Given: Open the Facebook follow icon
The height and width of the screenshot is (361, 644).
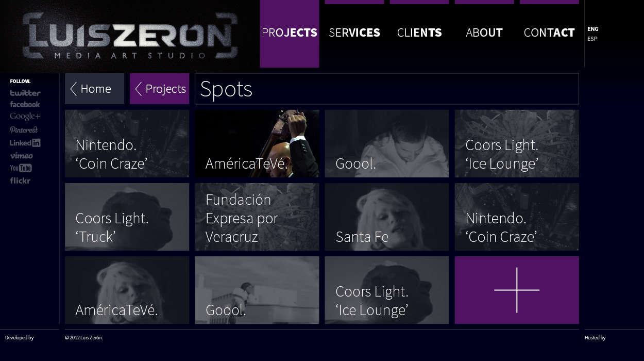Looking at the screenshot, I should point(25,105).
